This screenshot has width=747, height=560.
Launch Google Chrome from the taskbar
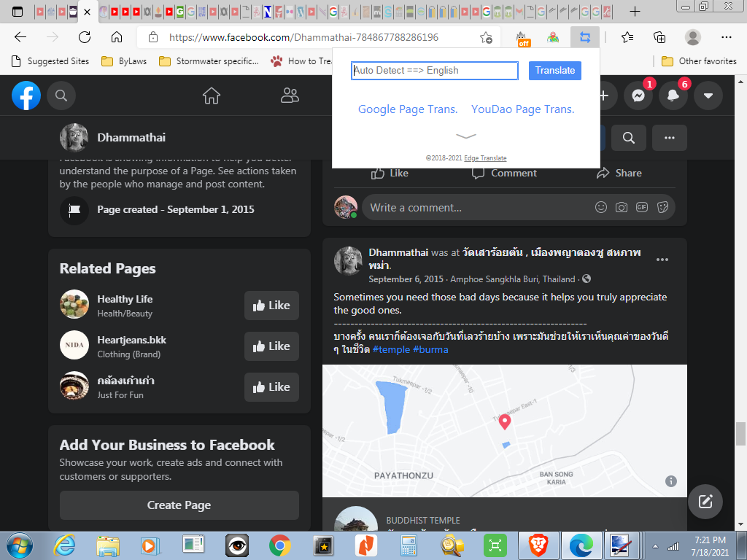point(279,545)
